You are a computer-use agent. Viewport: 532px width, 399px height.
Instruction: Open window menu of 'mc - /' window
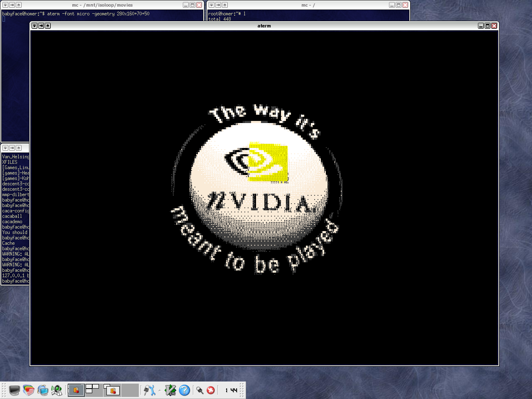click(212, 5)
